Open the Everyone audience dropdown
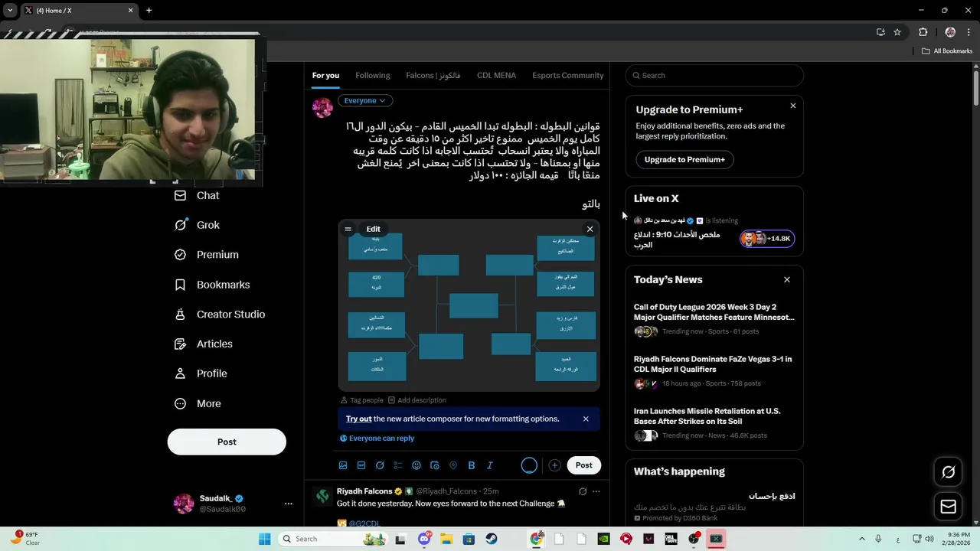This screenshot has width=980, height=551. (364, 100)
